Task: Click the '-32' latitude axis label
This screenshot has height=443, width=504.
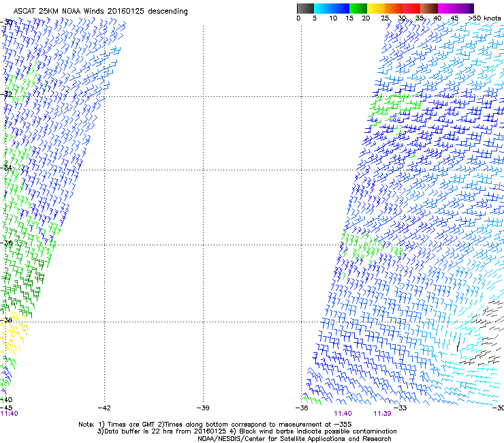Action: point(6,94)
